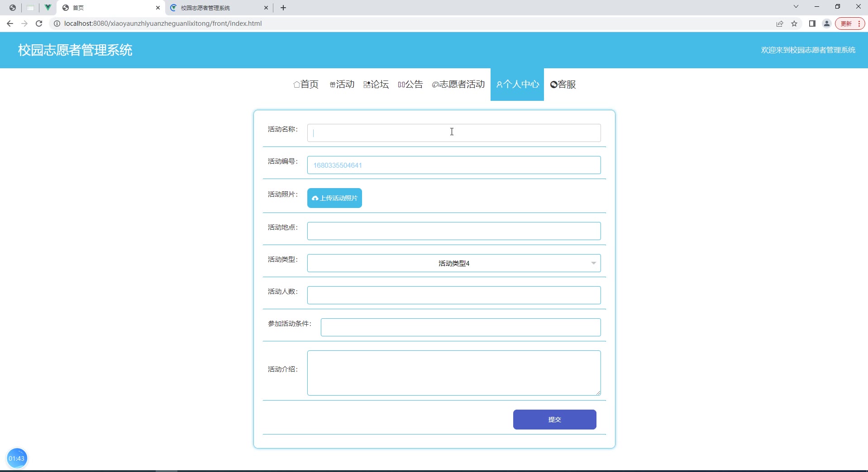Open browser side panel icon

[812, 24]
